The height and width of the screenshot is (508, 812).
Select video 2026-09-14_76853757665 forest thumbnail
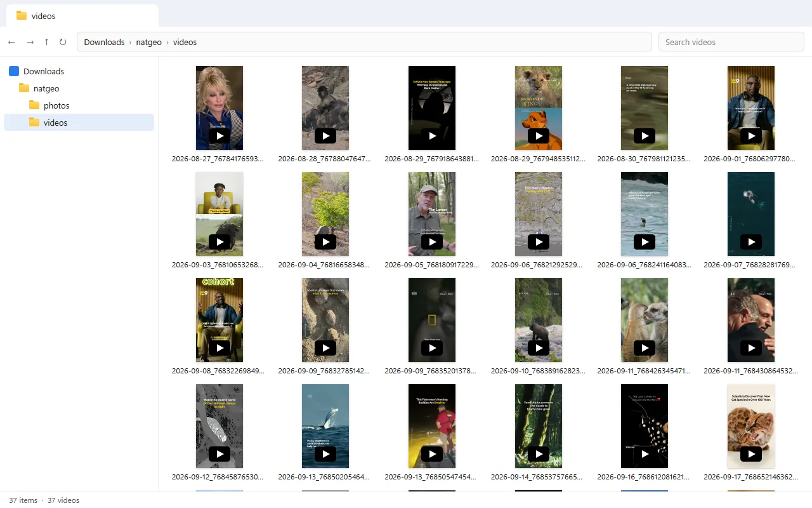pyautogui.click(x=539, y=426)
